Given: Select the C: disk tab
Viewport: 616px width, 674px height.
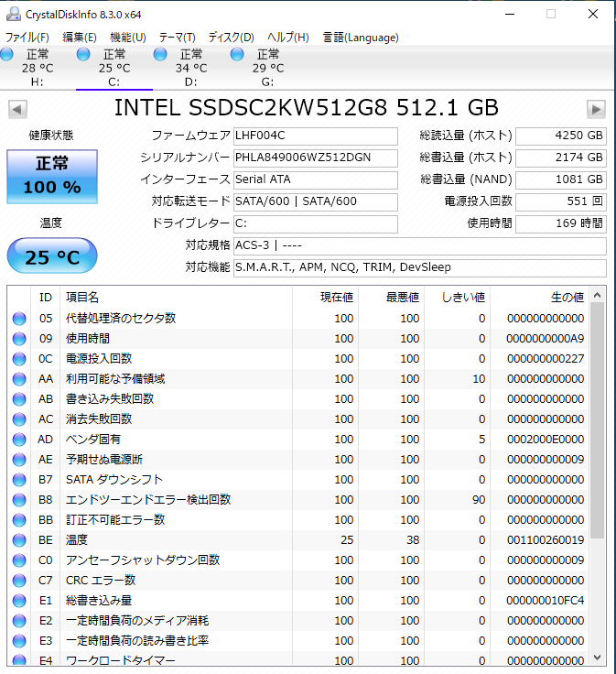Looking at the screenshot, I should (x=114, y=68).
